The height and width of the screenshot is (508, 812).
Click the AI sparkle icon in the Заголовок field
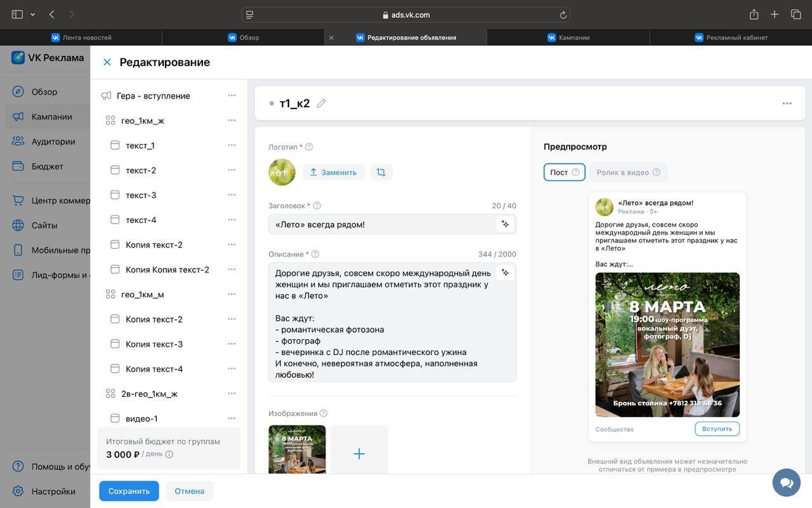[x=505, y=224]
